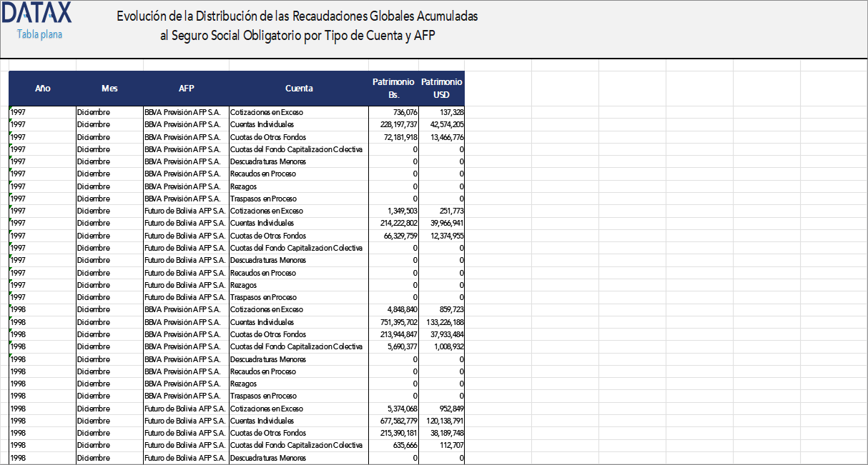868x465 pixels.
Task: Select the "Patrimonio USD" column header
Action: pos(441,88)
